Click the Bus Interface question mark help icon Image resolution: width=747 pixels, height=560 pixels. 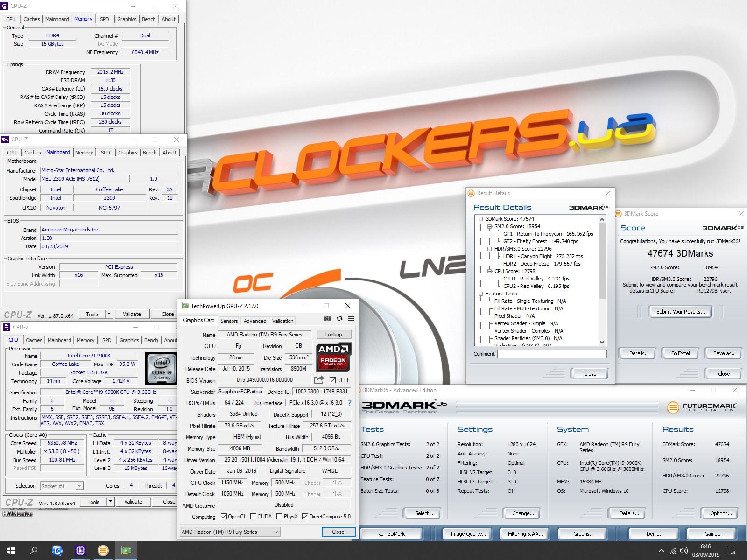click(349, 403)
